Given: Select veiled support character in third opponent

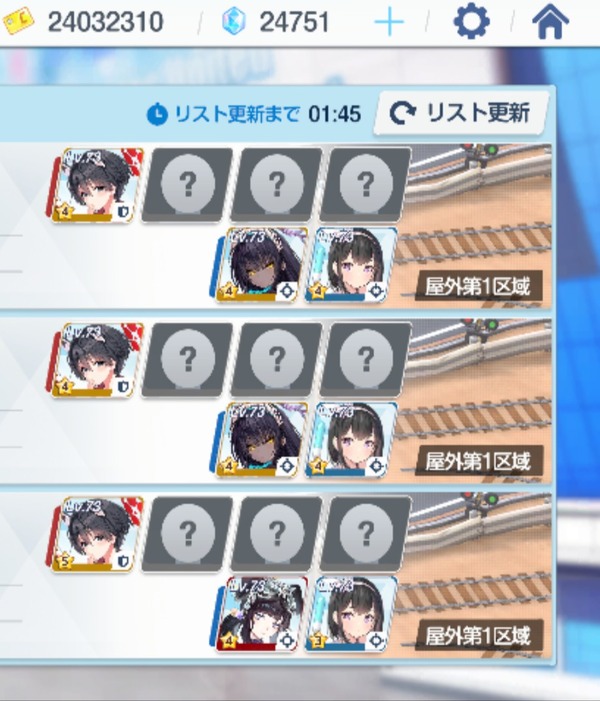Looking at the screenshot, I should (x=259, y=614).
